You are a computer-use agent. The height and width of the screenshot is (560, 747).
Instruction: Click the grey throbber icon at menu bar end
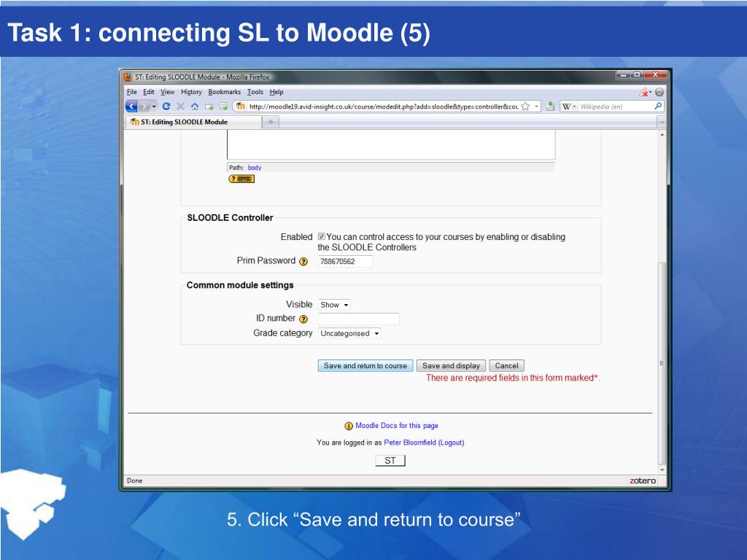pyautogui.click(x=659, y=92)
